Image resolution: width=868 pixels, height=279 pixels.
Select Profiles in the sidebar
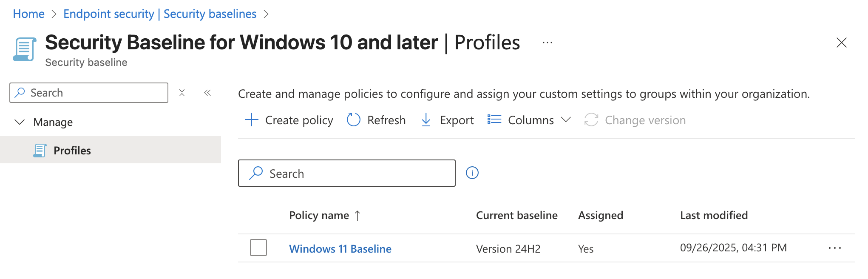pyautogui.click(x=111, y=150)
